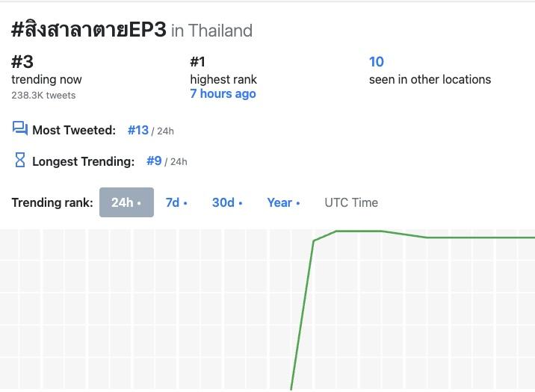Click the "Longest Trending:" label
Image resolution: width=535 pixels, height=392 pixels.
pyautogui.click(x=83, y=161)
